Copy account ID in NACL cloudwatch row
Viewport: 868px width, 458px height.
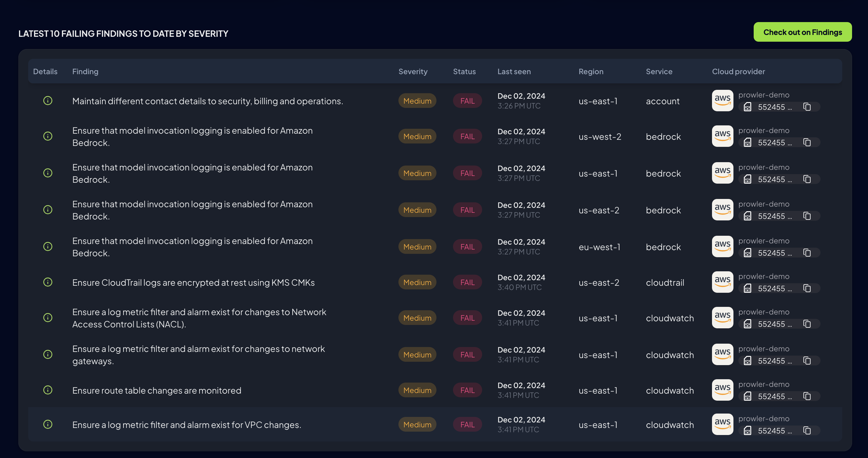click(807, 324)
